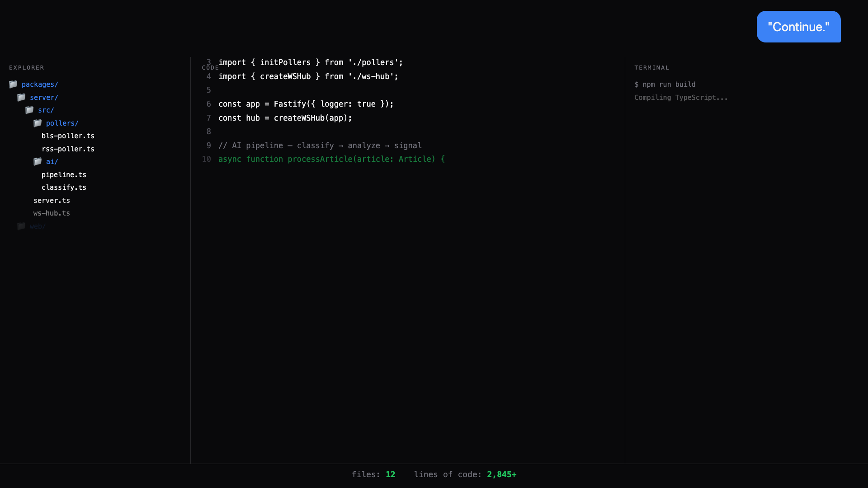
Task: Click the ai folder icon
Action: point(38,162)
